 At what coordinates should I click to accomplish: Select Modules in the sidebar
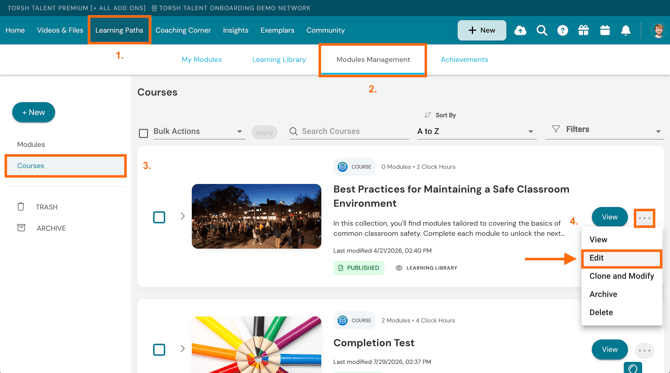(x=31, y=144)
